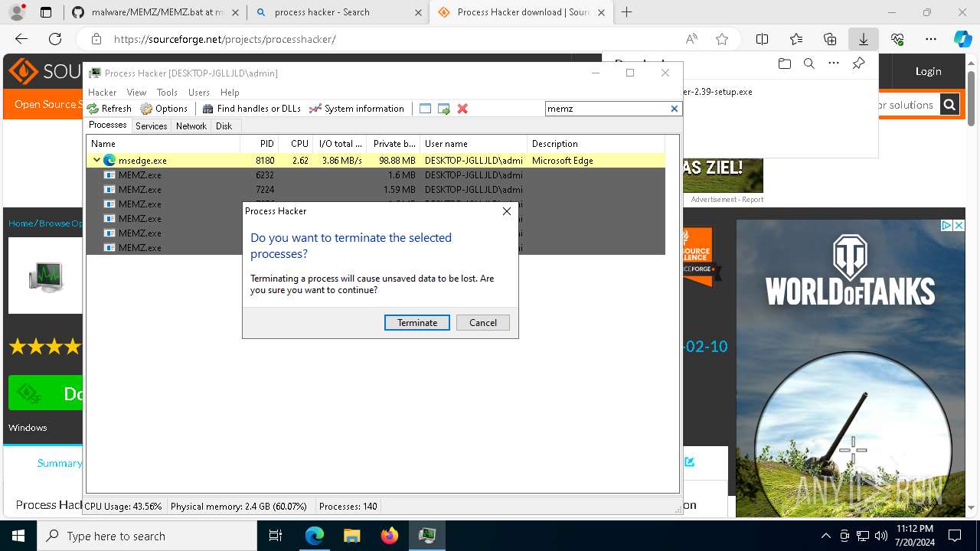Click Refresh in Process Hacker toolbar
The height and width of the screenshot is (551, 980).
109,109
